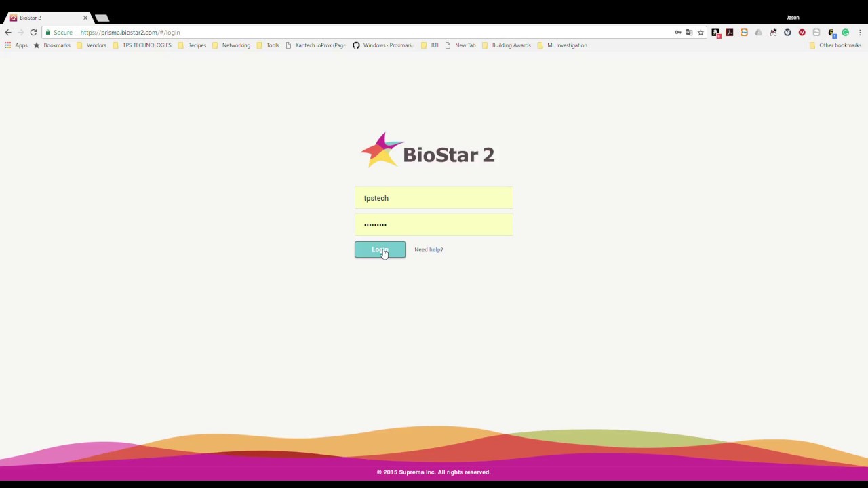Click the Jason profile button

click(793, 18)
